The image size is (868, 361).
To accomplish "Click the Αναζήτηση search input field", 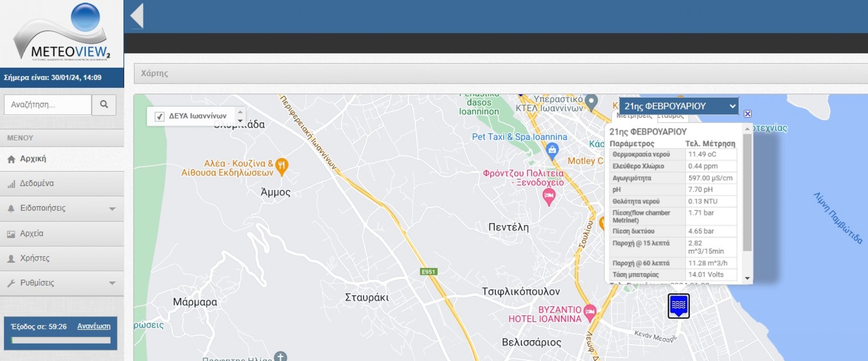I will pos(48,105).
